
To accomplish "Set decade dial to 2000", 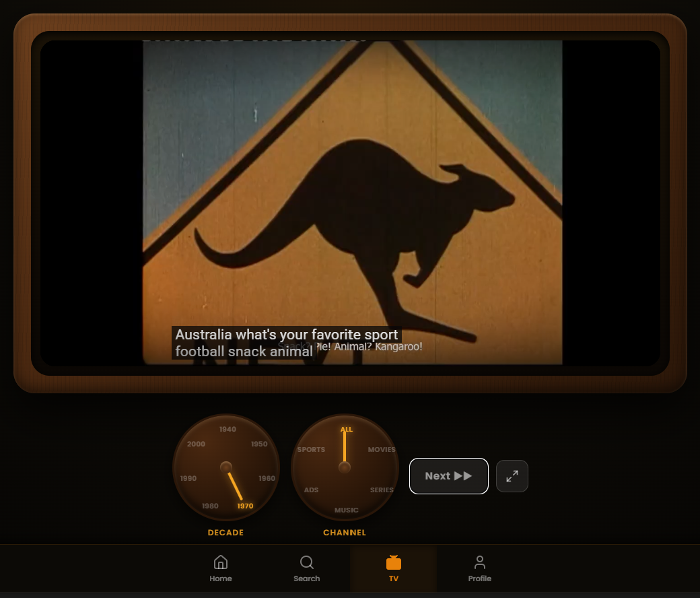I will [x=196, y=444].
